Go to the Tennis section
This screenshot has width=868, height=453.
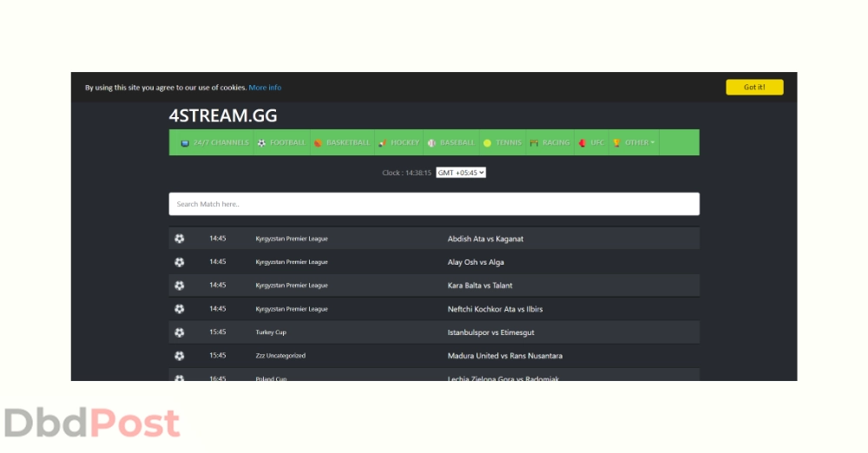click(503, 143)
